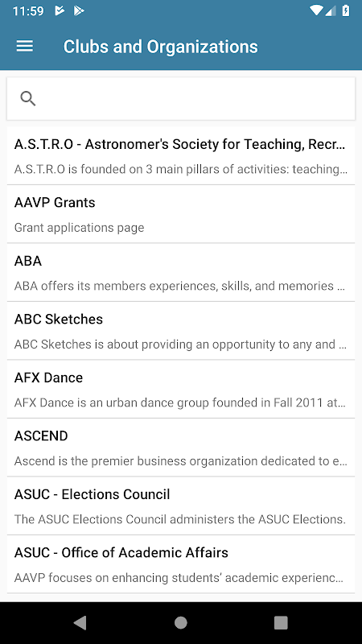Viewport: 362px width, 644px height.
Task: Tap the Wi-Fi signal status icon
Action: point(316,10)
